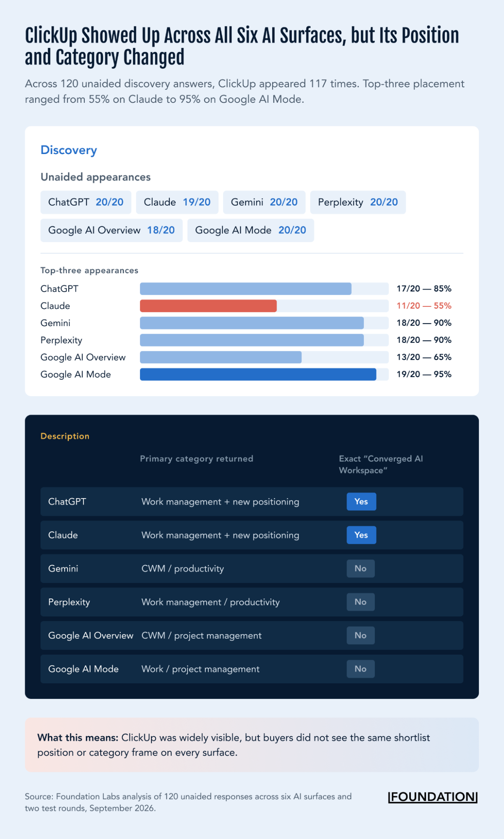The width and height of the screenshot is (504, 839).
Task: Click the Perplexity top-three bar
Action: pyautogui.click(x=252, y=340)
